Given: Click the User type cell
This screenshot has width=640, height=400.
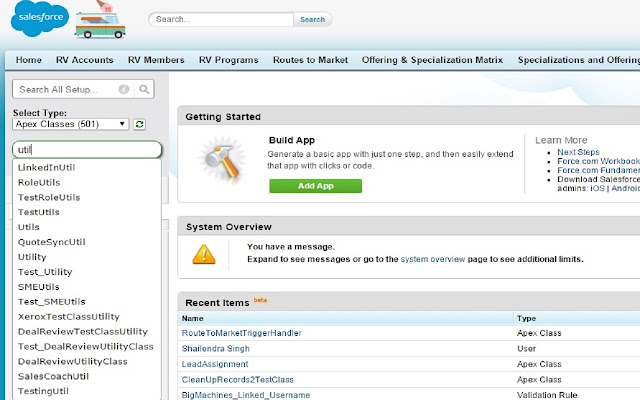Looking at the screenshot, I should click(527, 349).
